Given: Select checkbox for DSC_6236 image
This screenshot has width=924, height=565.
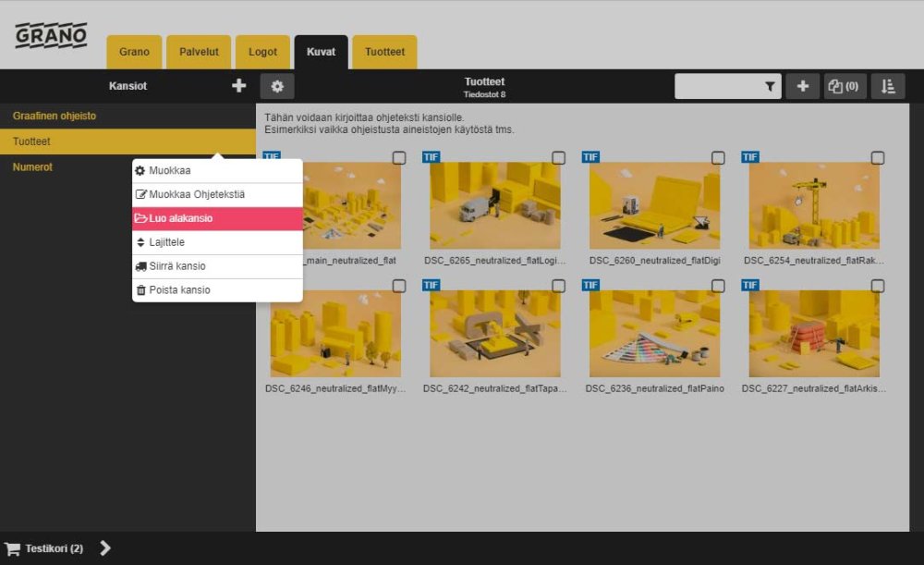Looking at the screenshot, I should (718, 286).
